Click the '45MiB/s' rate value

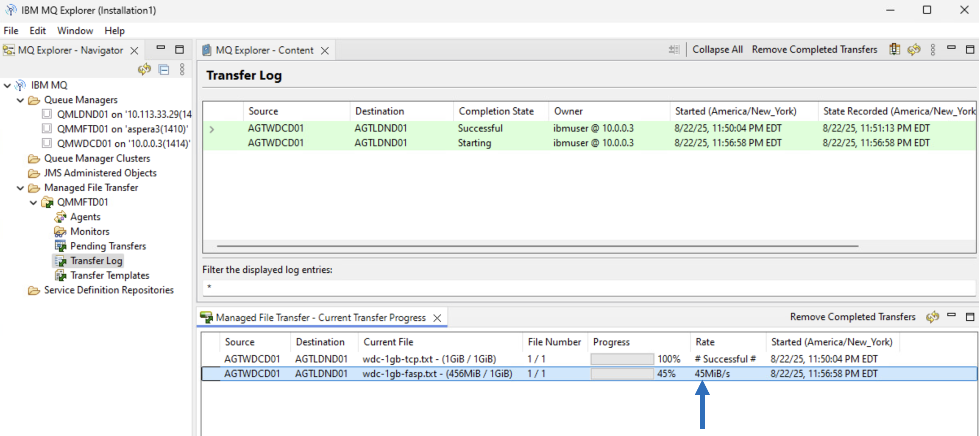[712, 374]
